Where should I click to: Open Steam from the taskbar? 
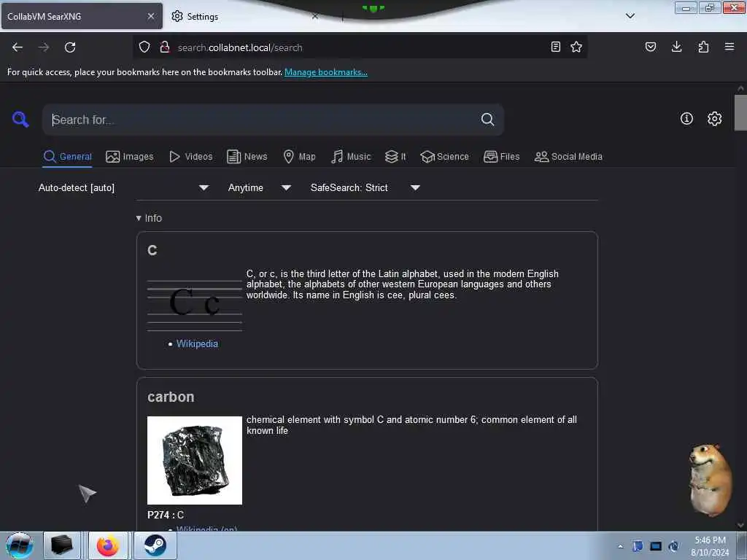(155, 545)
